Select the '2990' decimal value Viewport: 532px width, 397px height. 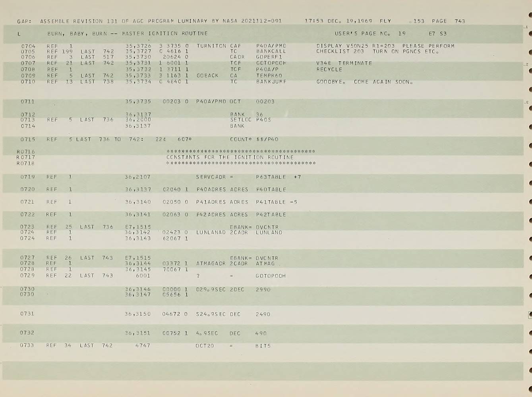pyautogui.click(x=263, y=290)
